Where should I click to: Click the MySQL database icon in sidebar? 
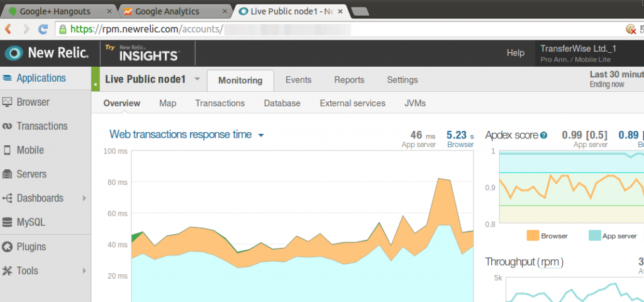[7, 223]
